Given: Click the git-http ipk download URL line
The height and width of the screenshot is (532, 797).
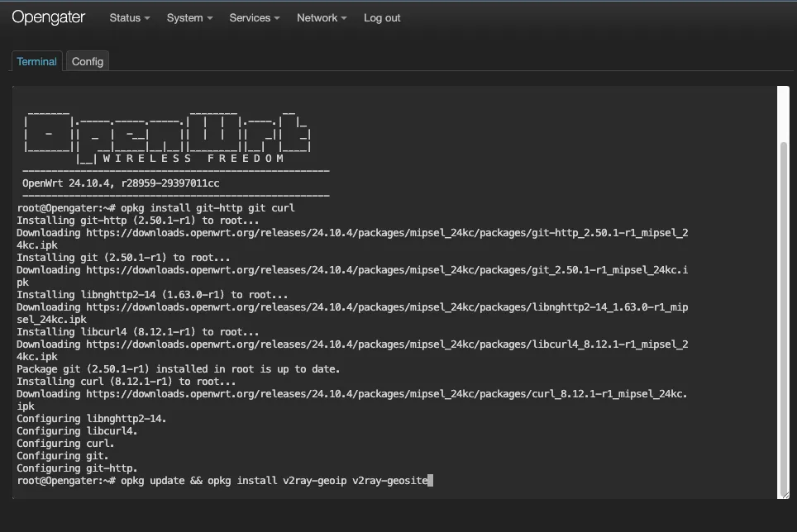Looking at the screenshot, I should tap(352, 239).
